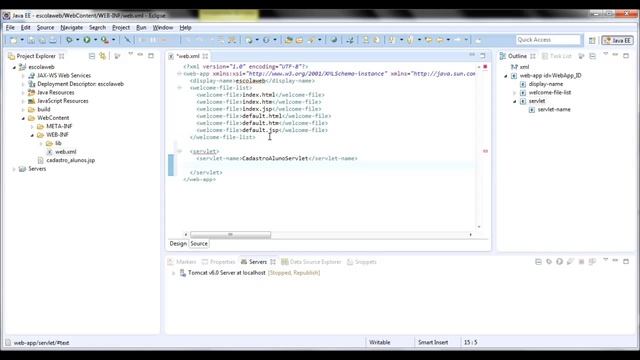Close the web.xml editor tab

tap(205, 56)
